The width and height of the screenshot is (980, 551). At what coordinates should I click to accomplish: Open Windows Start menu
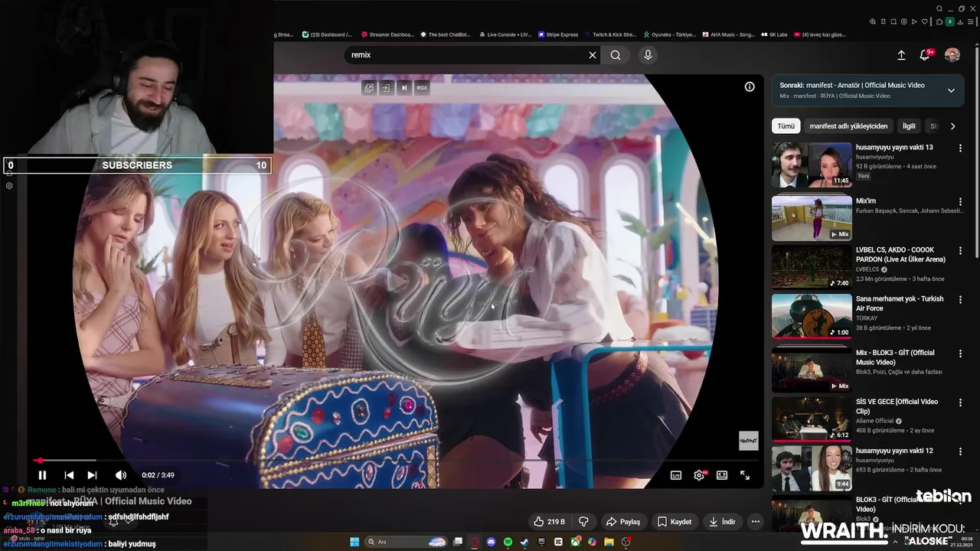point(354,542)
